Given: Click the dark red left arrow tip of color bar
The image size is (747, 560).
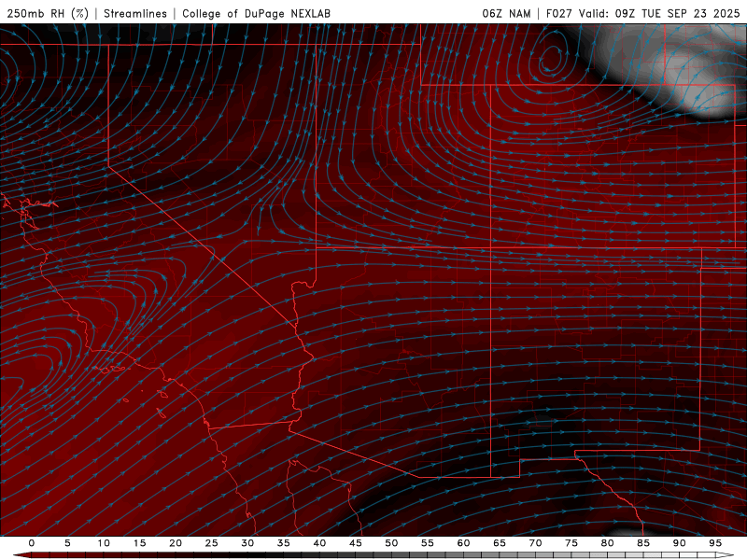Looking at the screenshot, I should pos(21,555).
